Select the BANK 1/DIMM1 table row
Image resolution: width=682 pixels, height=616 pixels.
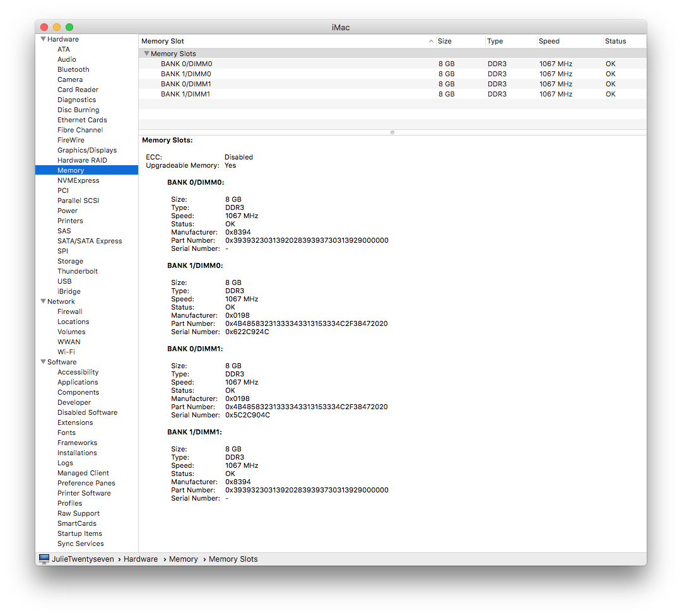392,94
